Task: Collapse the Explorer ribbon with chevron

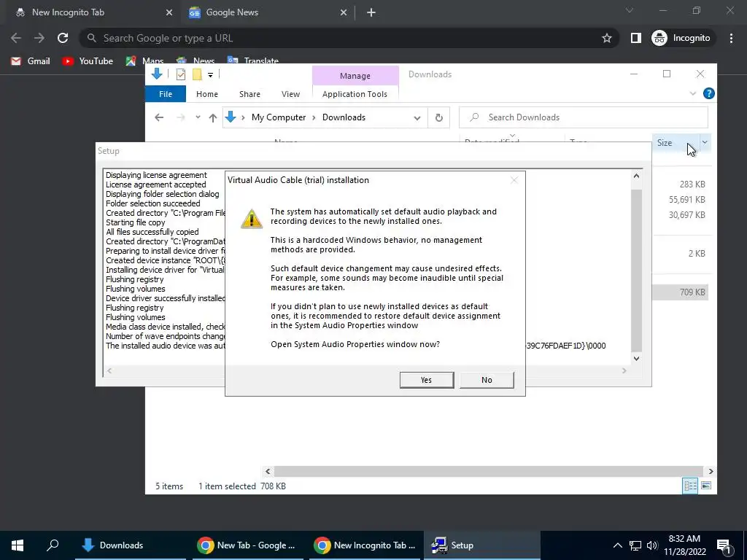Action: (x=693, y=94)
